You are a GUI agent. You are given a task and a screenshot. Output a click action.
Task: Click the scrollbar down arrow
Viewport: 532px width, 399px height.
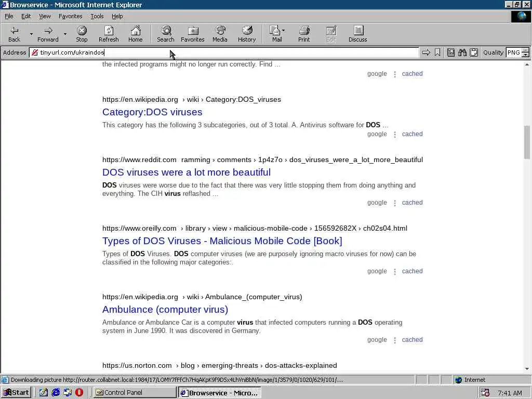(x=527, y=369)
